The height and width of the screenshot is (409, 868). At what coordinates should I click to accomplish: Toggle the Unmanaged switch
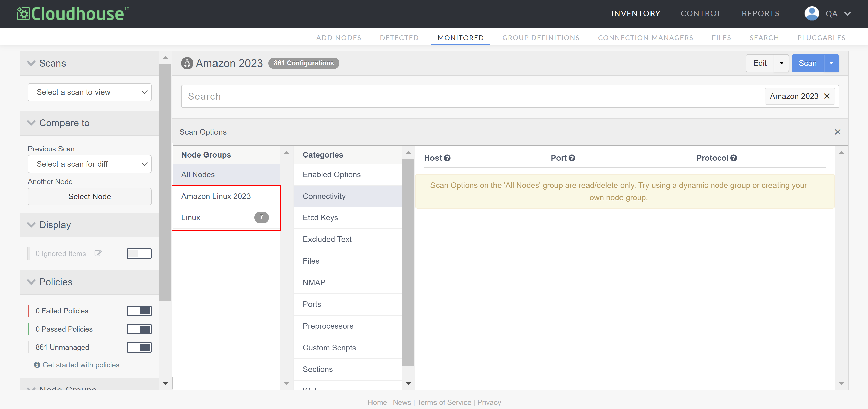139,347
